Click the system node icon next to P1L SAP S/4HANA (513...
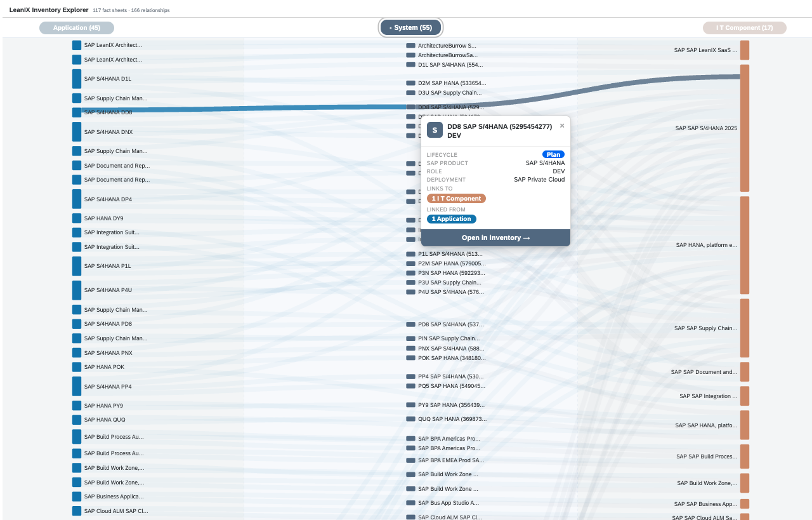 point(410,254)
